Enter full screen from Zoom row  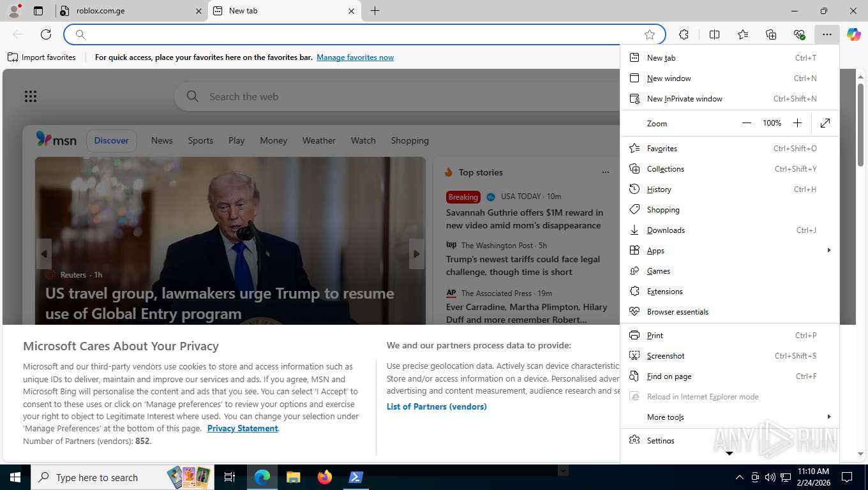(825, 123)
